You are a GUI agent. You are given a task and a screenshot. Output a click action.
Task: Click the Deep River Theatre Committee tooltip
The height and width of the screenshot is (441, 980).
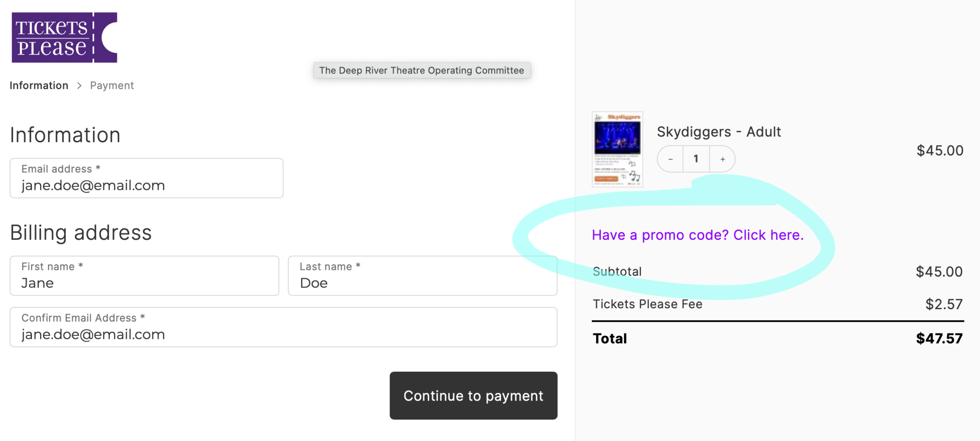pyautogui.click(x=422, y=70)
